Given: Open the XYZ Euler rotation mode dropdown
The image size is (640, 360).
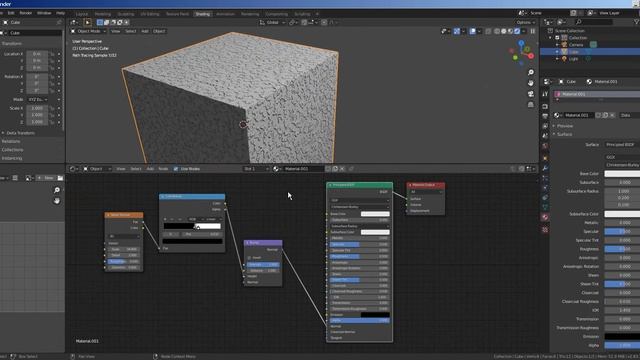Looking at the screenshot, I should (38, 100).
